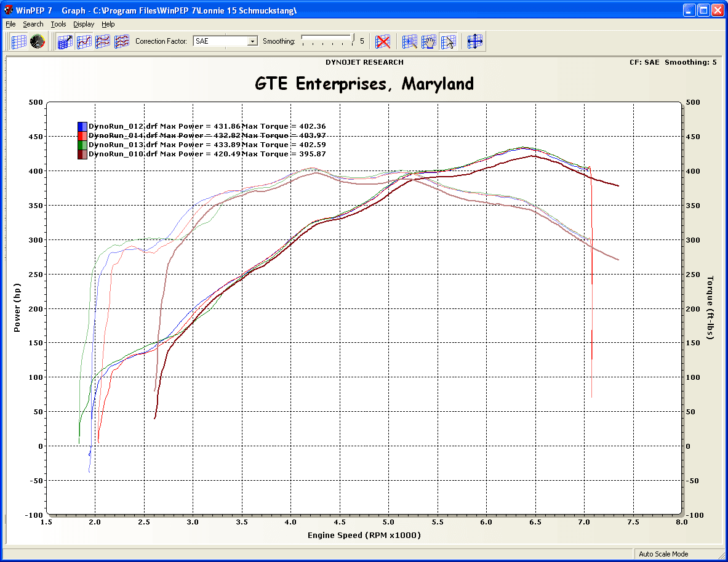
Task: Click the red X clear graph icon
Action: [x=383, y=41]
